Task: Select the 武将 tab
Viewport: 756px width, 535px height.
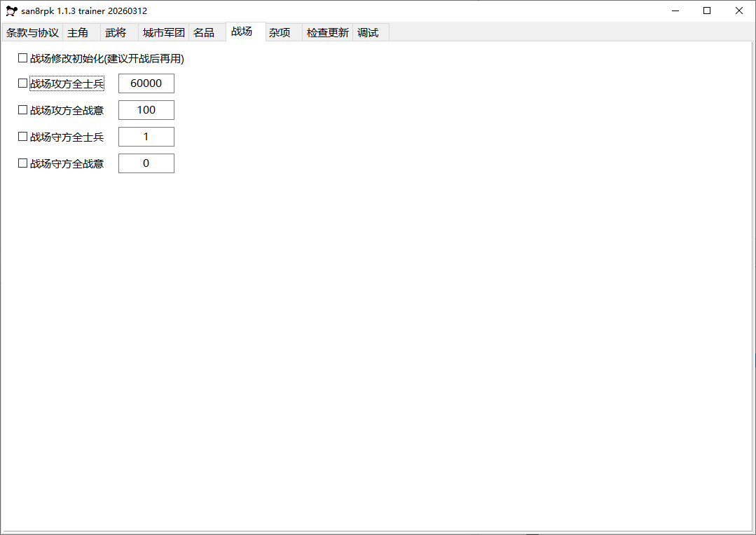Action: click(116, 32)
